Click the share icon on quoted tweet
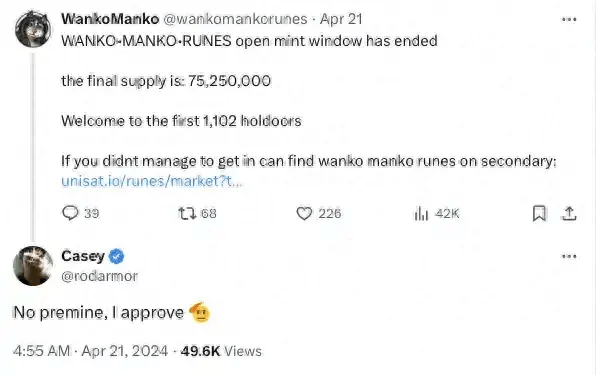This screenshot has width=596, height=375. (569, 214)
